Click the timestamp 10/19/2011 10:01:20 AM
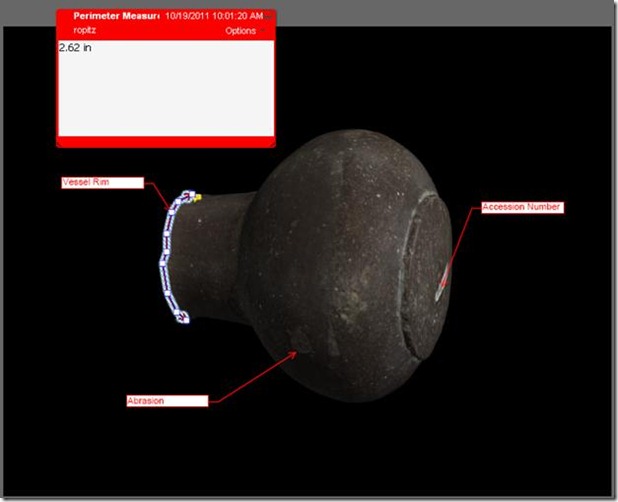618x502 pixels. (214, 16)
